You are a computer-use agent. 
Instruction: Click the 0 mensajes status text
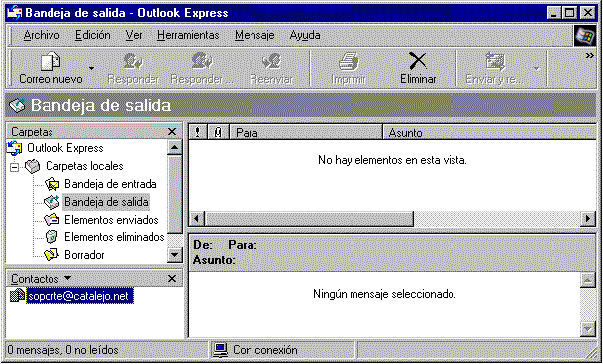click(62, 350)
